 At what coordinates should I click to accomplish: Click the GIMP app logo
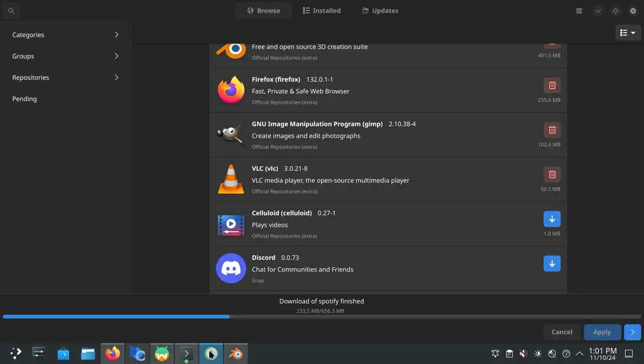coord(231,135)
